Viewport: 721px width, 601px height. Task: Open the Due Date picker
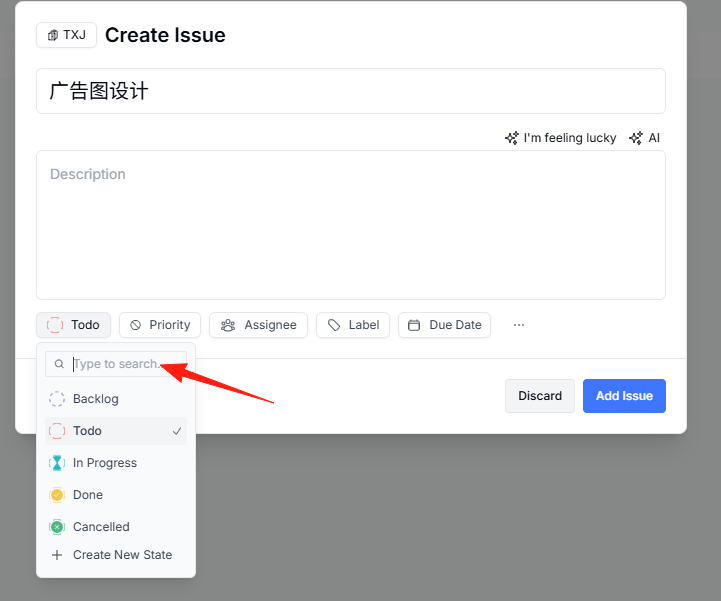[445, 325]
